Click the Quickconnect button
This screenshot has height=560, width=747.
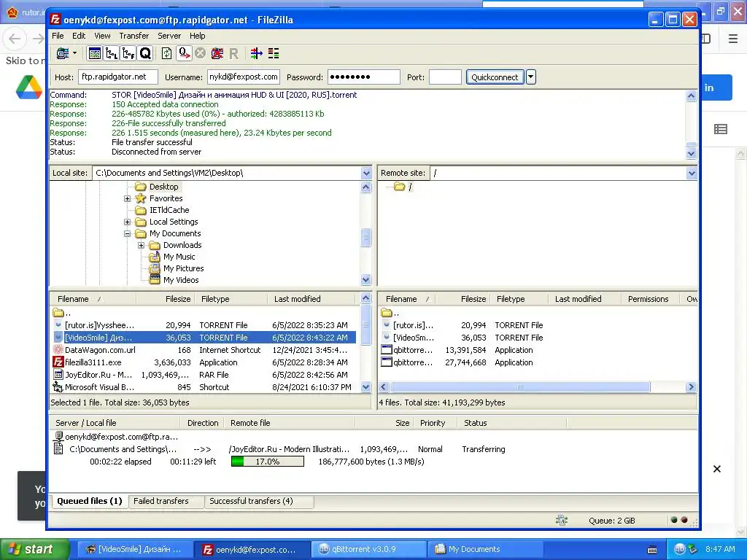pos(495,77)
